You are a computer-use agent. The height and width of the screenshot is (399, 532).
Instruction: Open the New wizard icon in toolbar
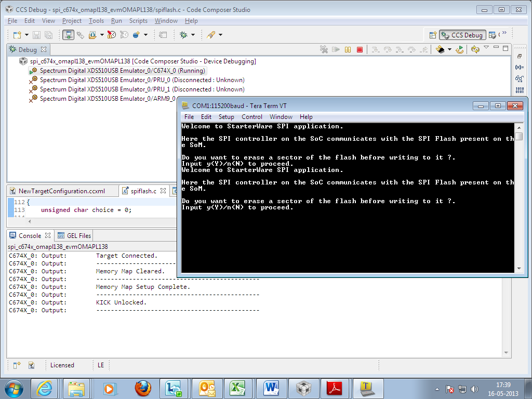pyautogui.click(x=17, y=35)
